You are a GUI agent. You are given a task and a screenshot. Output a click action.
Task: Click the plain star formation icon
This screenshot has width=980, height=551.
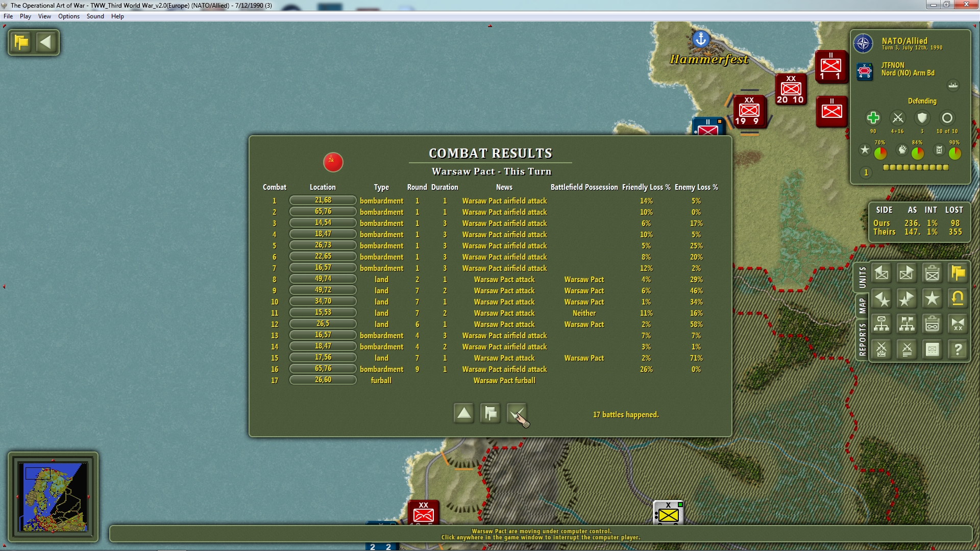coord(933,299)
